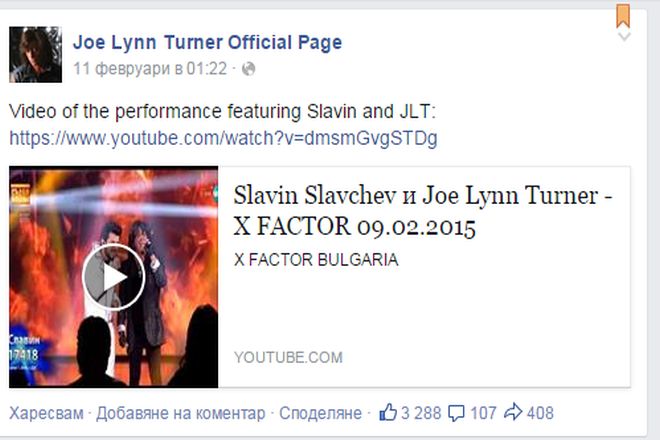Open Joe Lynn Turner profile picture
The image size is (660, 440).
tap(36, 54)
